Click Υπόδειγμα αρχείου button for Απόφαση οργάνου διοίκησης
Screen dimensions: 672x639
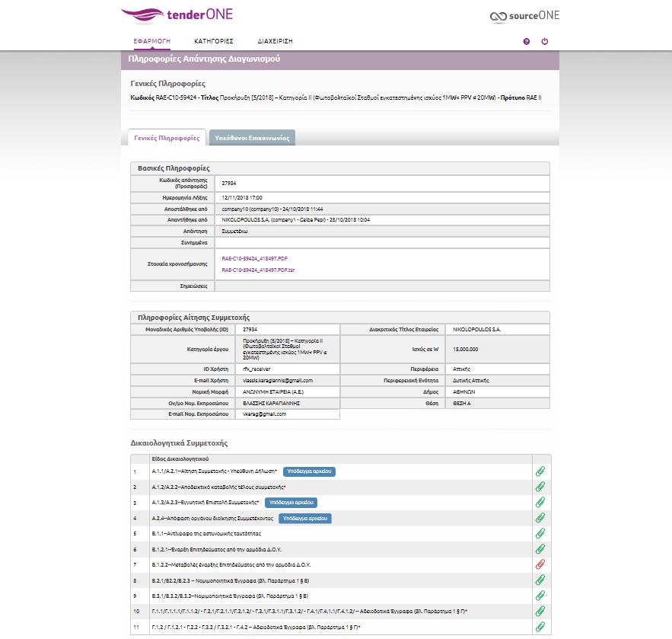pyautogui.click(x=304, y=518)
